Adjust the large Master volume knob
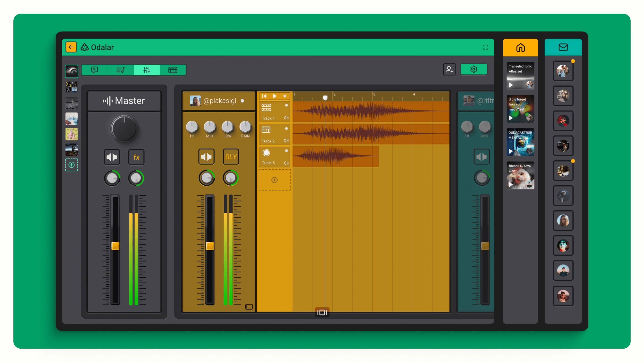644x362 pixels. pyautogui.click(x=124, y=129)
